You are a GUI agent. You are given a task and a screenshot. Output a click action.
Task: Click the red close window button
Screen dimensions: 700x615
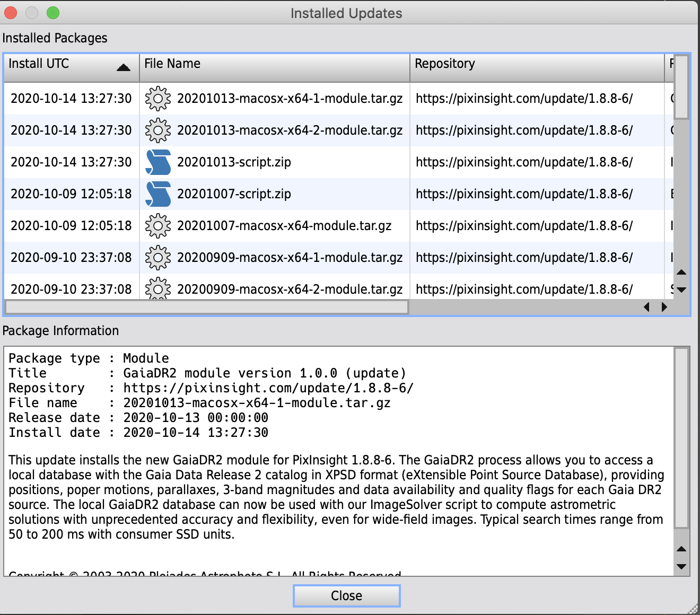[x=11, y=13]
